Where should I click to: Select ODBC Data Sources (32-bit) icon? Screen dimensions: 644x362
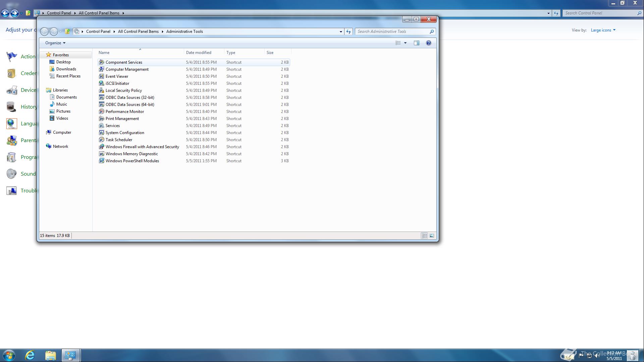click(x=101, y=98)
